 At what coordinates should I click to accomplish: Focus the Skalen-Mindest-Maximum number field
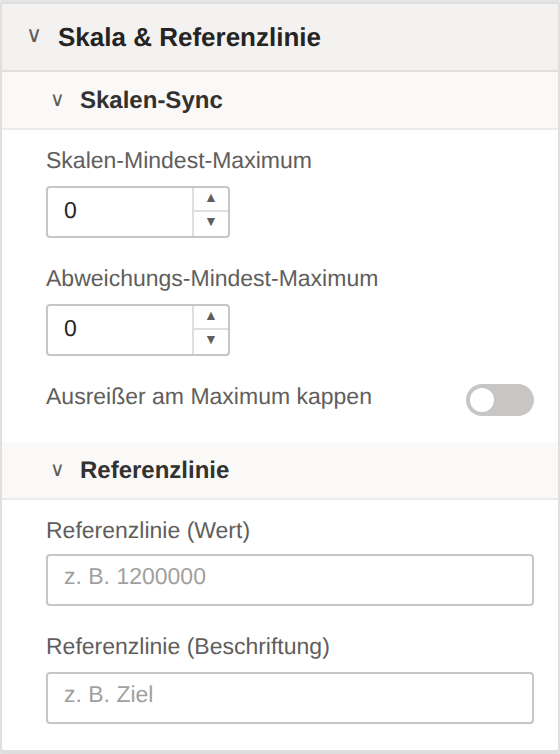[120, 212]
